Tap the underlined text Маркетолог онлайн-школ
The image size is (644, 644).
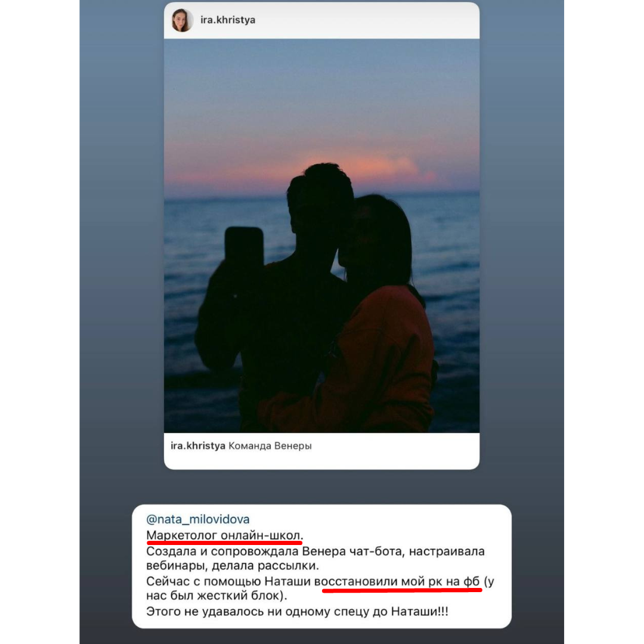click(x=225, y=535)
